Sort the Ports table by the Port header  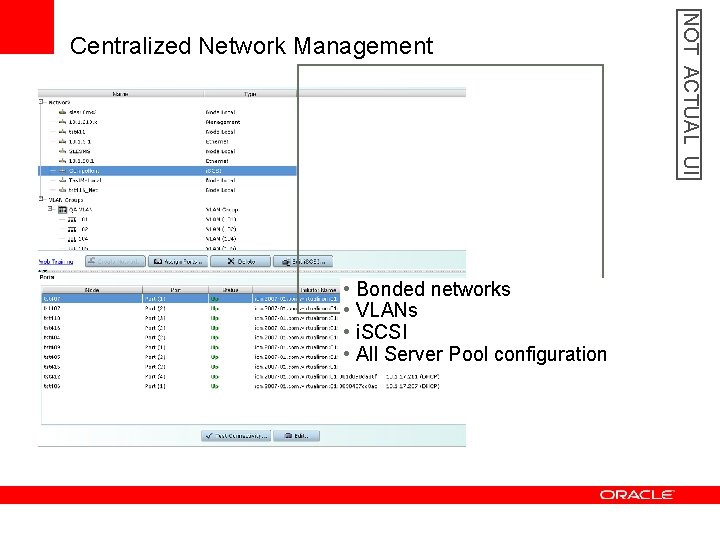coord(175,290)
